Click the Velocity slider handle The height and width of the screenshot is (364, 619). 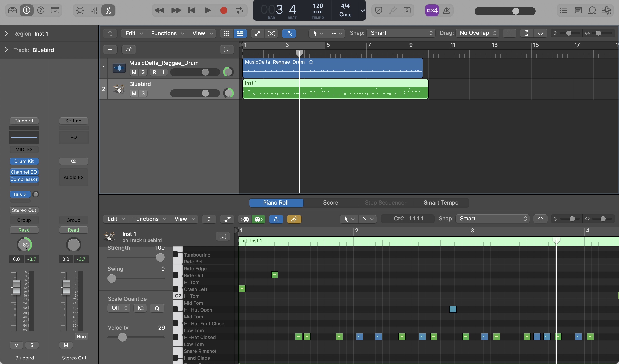tap(122, 337)
